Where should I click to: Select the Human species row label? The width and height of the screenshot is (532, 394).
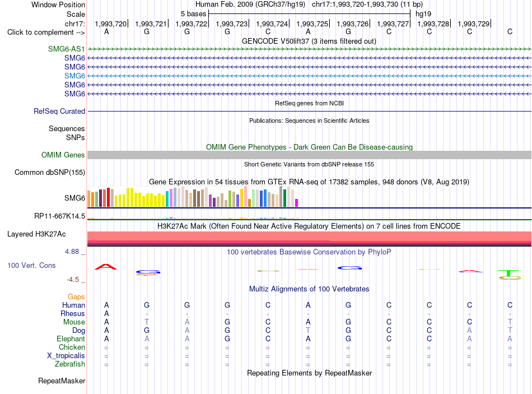[x=73, y=305]
